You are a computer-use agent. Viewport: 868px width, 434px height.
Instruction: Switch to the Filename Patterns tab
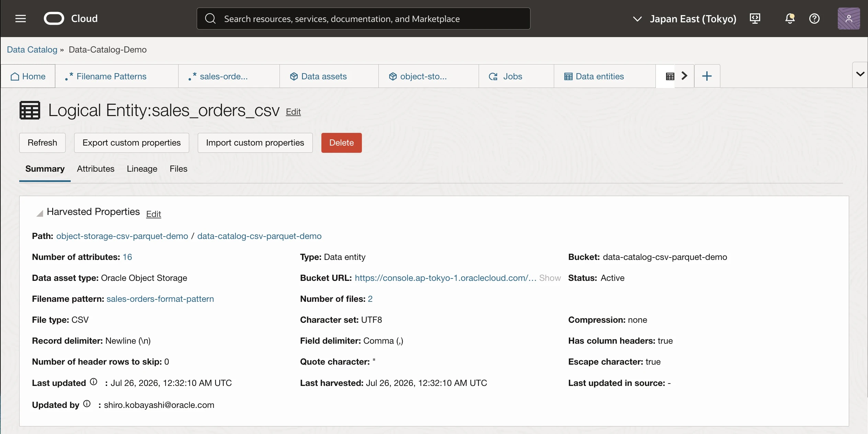117,76
